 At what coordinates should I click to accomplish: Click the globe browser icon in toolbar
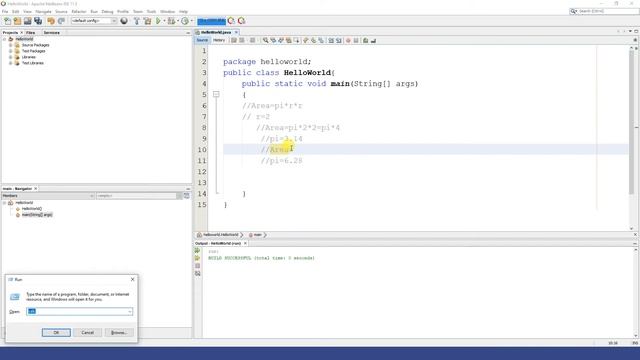pyautogui.click(x=124, y=21)
